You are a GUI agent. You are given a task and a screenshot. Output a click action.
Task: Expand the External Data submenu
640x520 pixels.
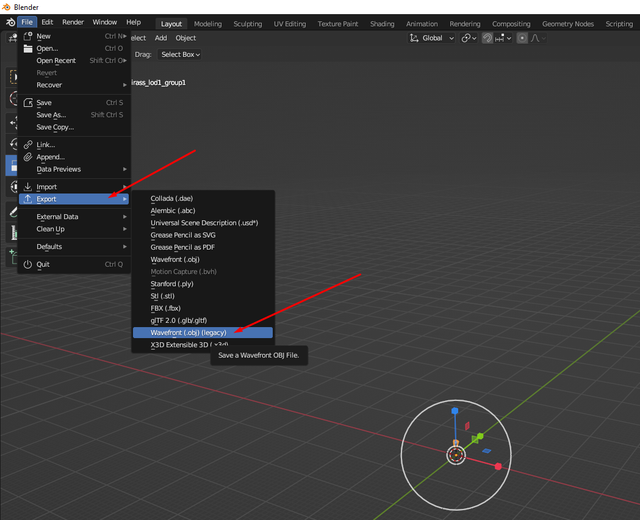pos(74,216)
